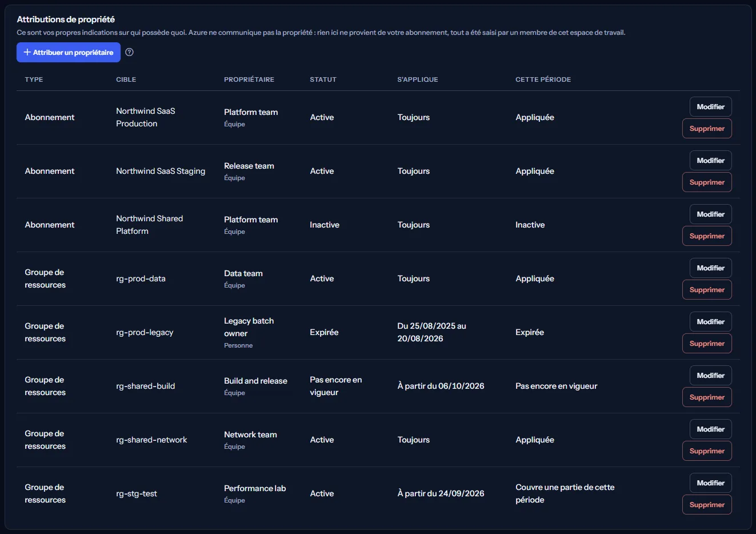This screenshot has width=756, height=534.
Task: Select the rg-shared-network target cell
Action: [x=151, y=440]
